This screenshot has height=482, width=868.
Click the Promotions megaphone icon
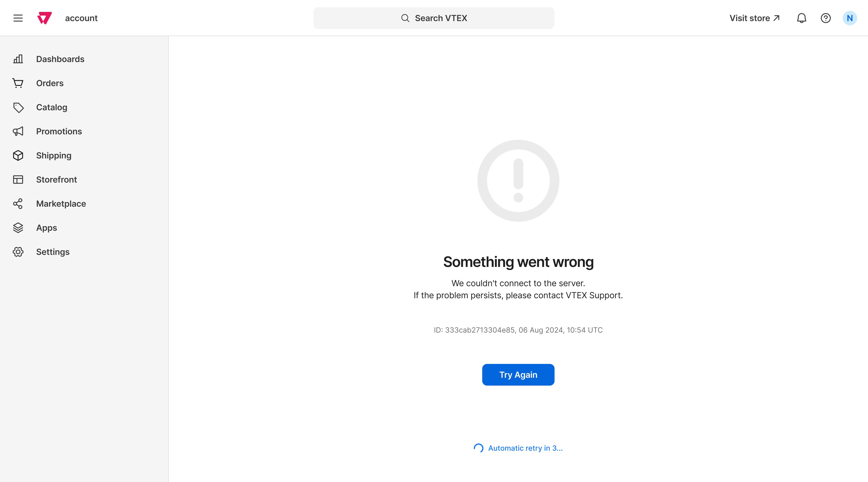pyautogui.click(x=18, y=131)
